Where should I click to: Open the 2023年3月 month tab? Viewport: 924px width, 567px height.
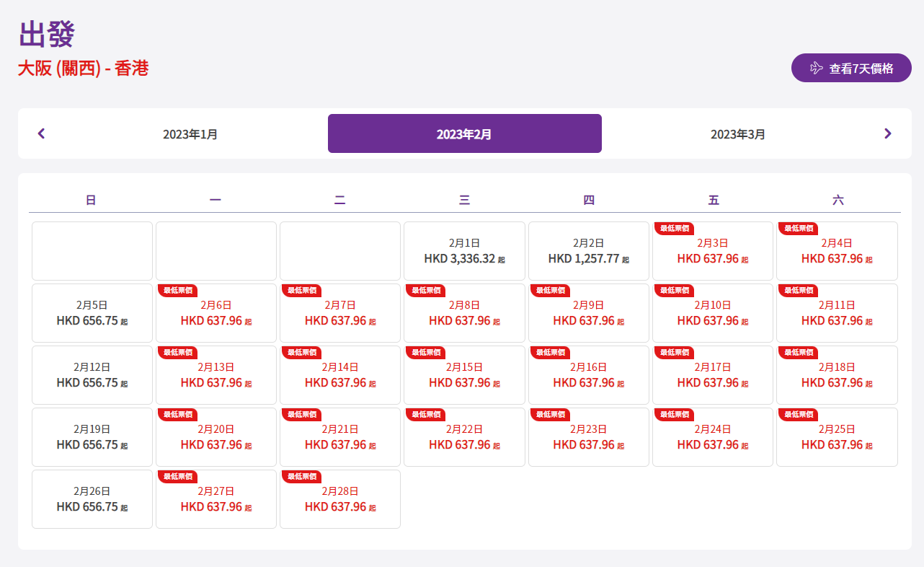738,134
